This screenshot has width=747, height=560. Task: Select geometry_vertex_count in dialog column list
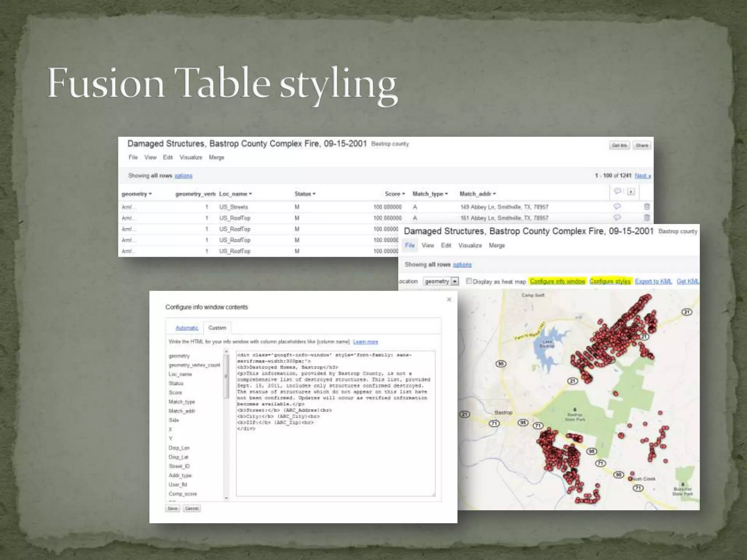point(194,365)
